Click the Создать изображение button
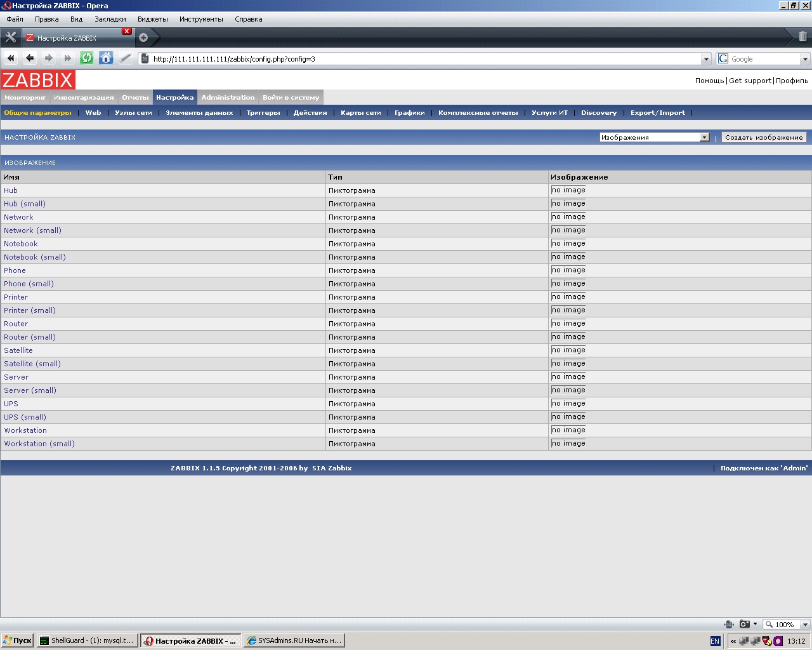 [764, 137]
